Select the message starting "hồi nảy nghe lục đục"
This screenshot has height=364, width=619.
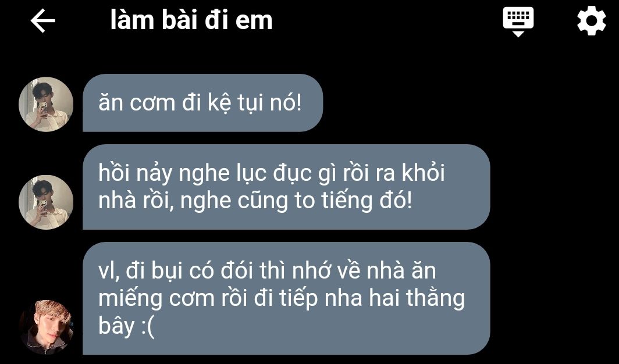click(x=286, y=187)
